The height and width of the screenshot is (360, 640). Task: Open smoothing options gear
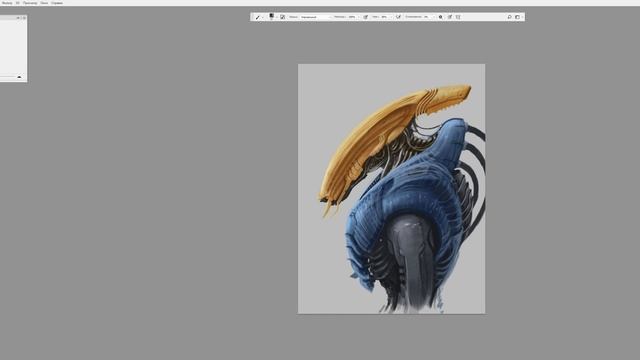[x=440, y=17]
